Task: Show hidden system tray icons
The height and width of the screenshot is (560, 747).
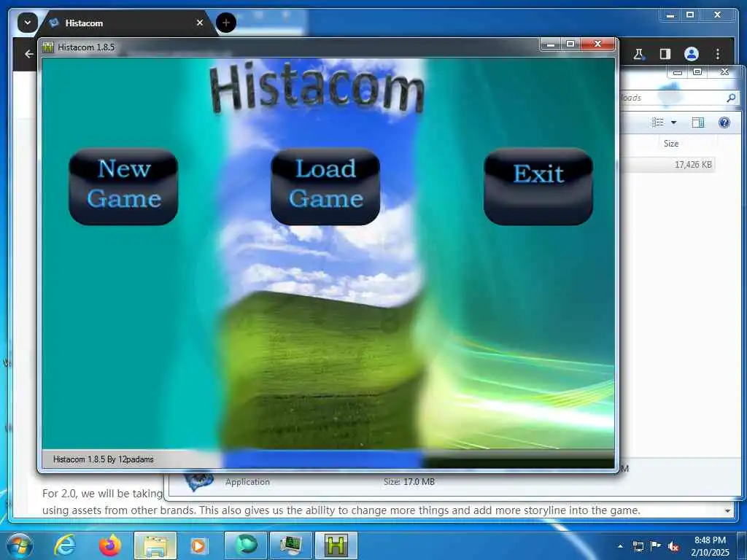Action: (620, 546)
